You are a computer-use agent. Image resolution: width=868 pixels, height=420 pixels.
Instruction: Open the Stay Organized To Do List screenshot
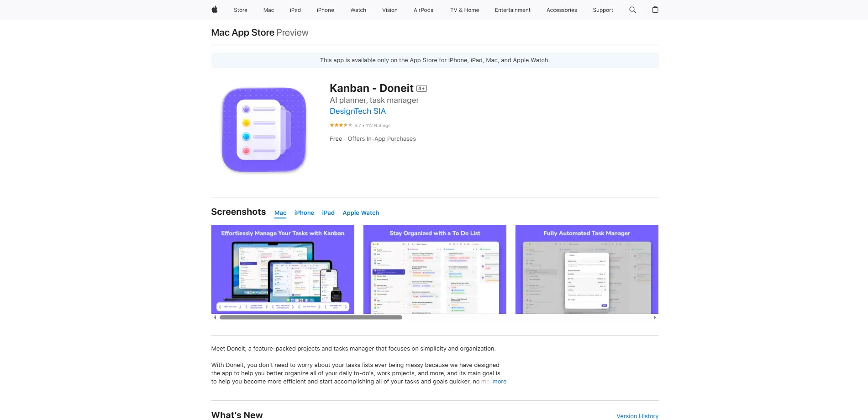[x=435, y=269]
